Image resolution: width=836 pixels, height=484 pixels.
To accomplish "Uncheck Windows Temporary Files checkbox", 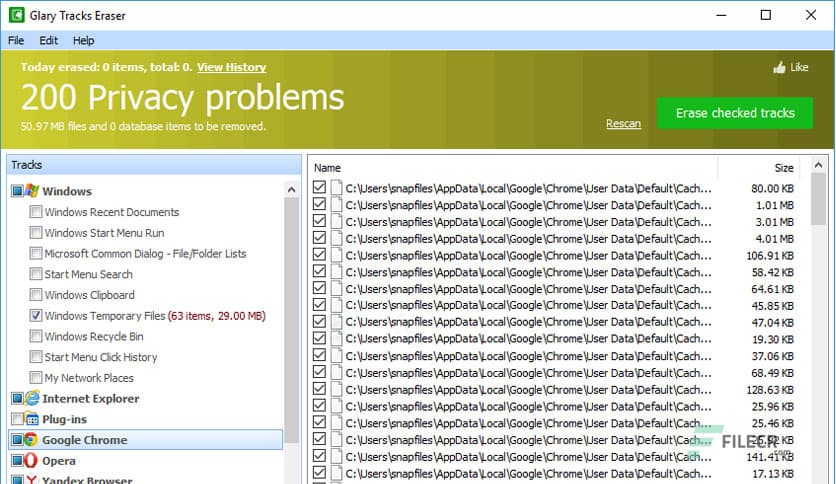I will pos(36,316).
